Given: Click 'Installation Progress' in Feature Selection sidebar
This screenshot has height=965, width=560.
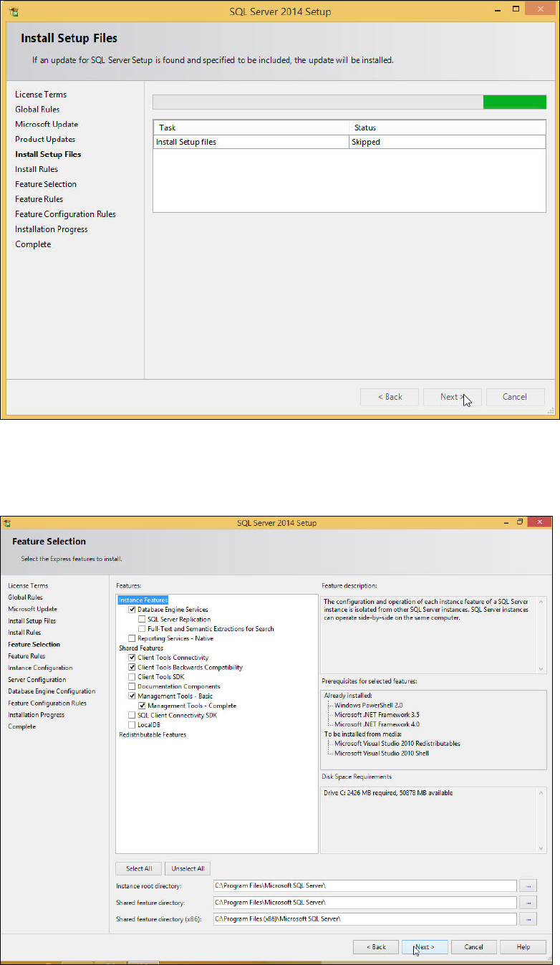Looking at the screenshot, I should 36,715.
